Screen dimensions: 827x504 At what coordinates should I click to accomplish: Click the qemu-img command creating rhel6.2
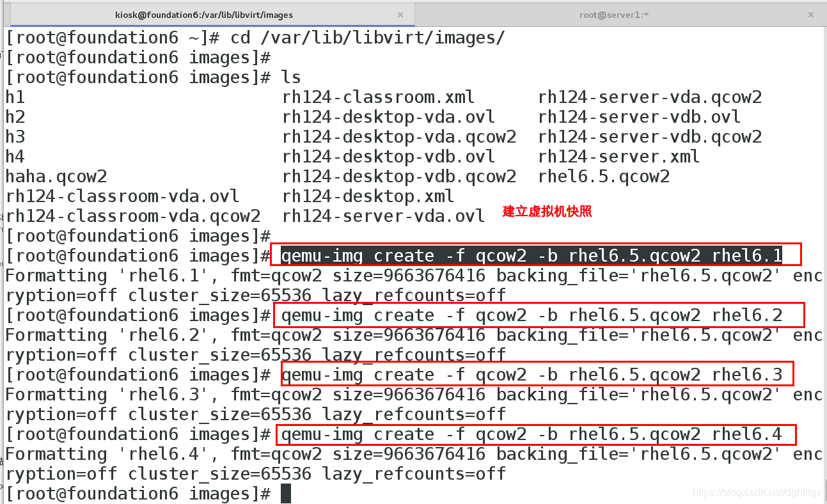pos(532,316)
